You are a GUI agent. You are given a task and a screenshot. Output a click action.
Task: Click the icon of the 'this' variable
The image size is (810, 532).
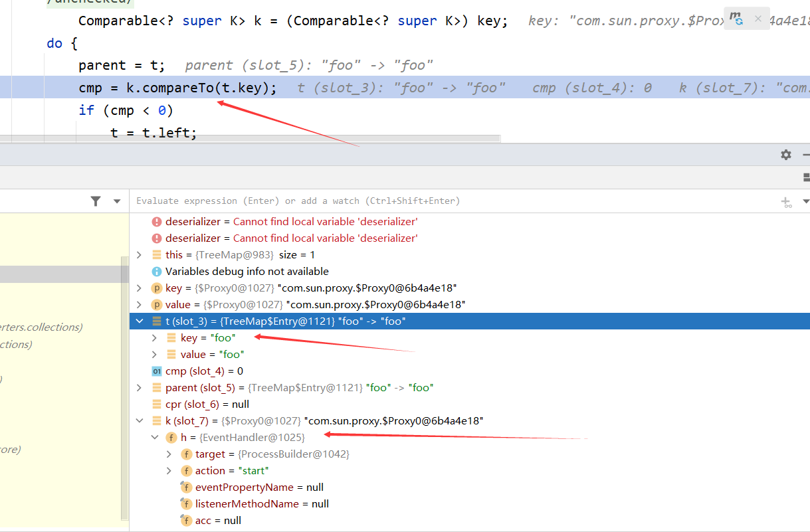click(157, 254)
